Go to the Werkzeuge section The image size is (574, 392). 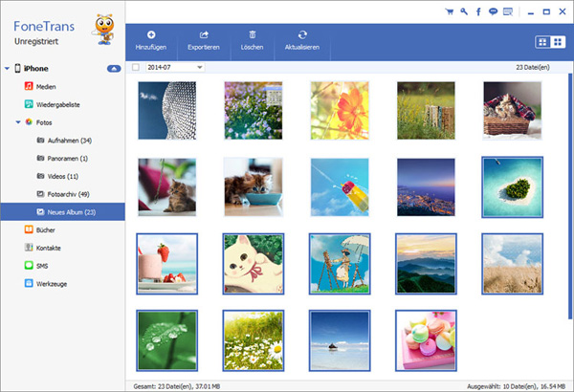coord(54,283)
